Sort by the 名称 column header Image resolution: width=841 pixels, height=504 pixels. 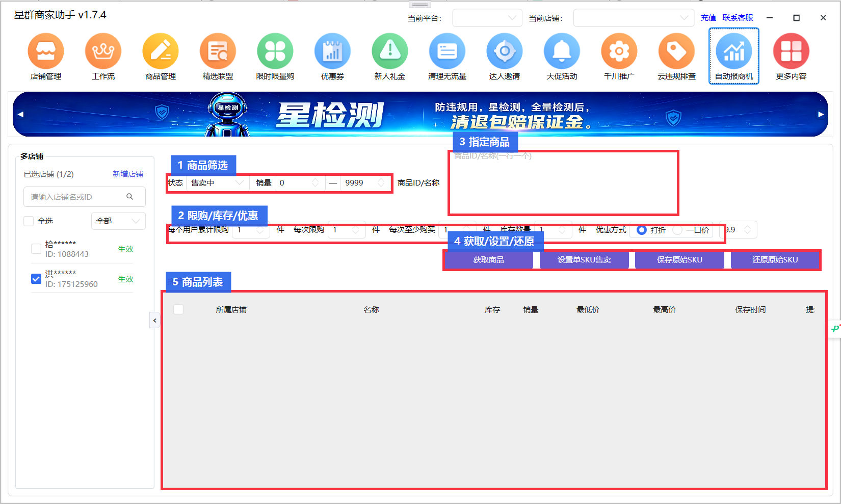pyautogui.click(x=372, y=310)
